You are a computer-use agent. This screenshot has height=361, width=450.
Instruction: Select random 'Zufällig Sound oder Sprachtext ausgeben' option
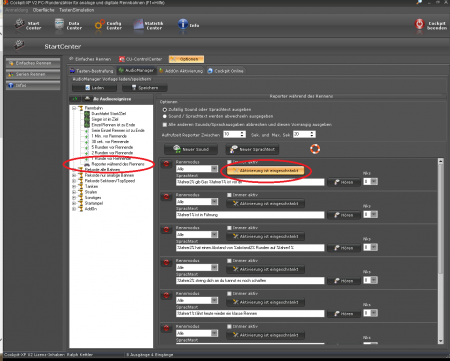pyautogui.click(x=165, y=110)
